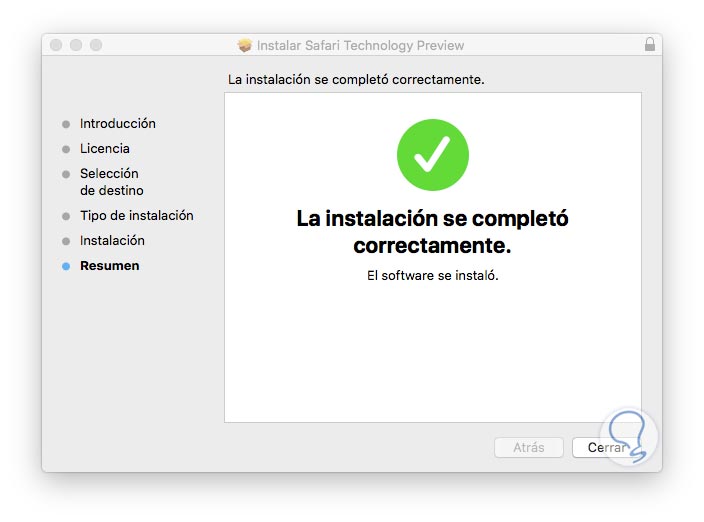Close the installer window with red button

(x=56, y=45)
